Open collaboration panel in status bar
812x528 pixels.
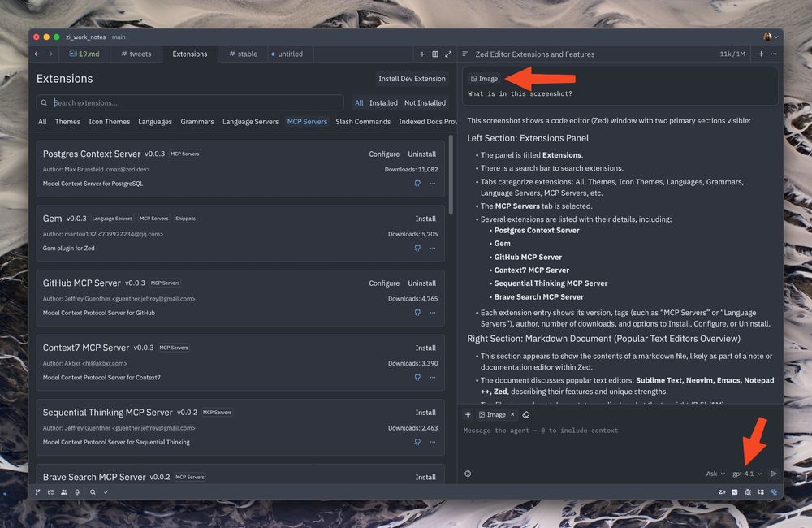pyautogui.click(x=64, y=492)
